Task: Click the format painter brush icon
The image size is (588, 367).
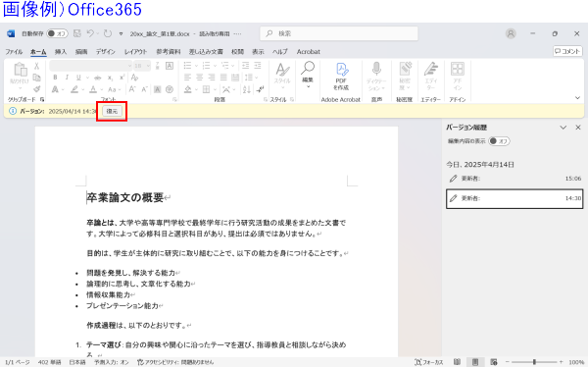Action: coord(37,89)
